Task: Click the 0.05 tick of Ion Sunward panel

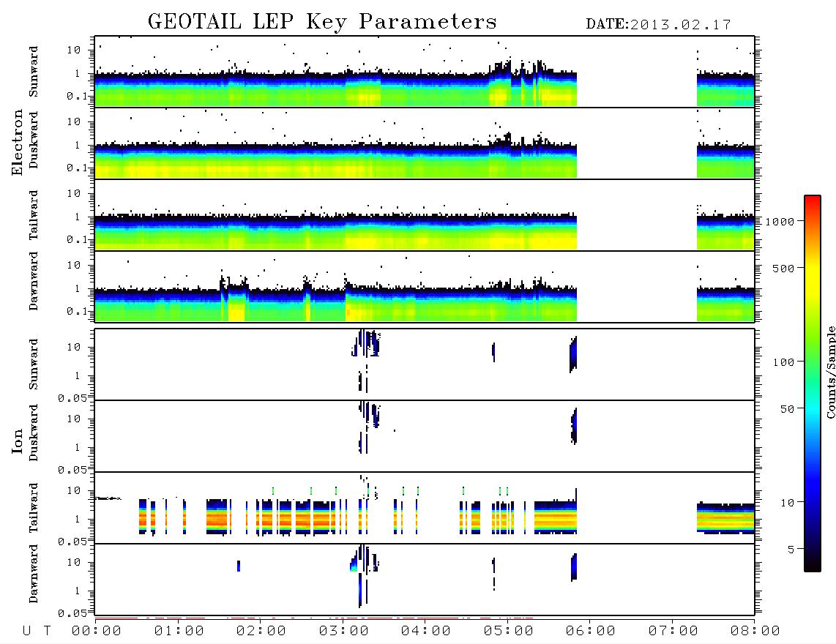Action: [72, 398]
